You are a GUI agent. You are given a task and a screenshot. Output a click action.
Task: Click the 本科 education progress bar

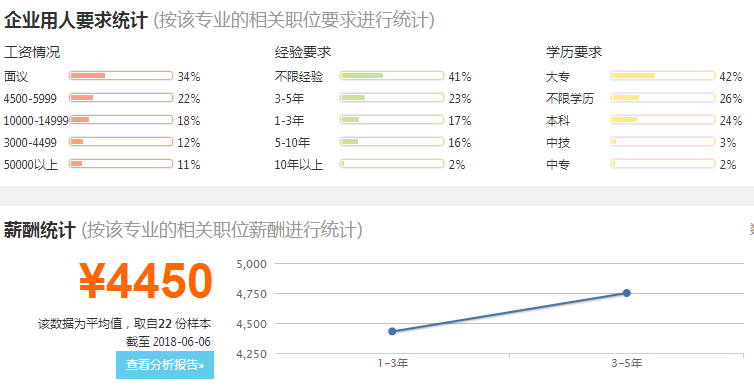tap(663, 120)
